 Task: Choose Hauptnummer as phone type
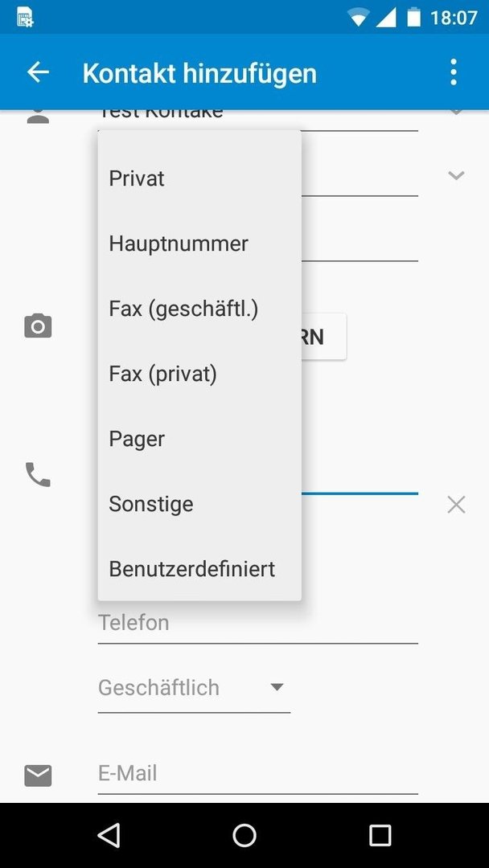tap(199, 244)
